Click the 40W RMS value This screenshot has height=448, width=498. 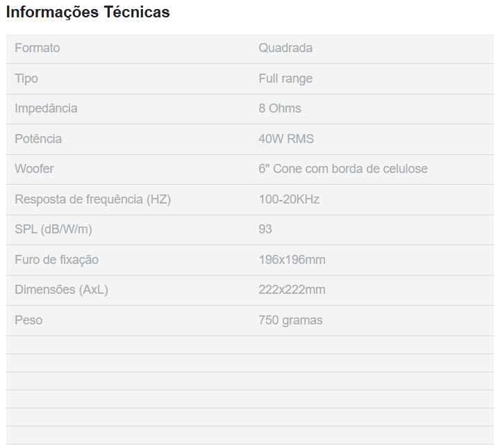[x=286, y=139]
